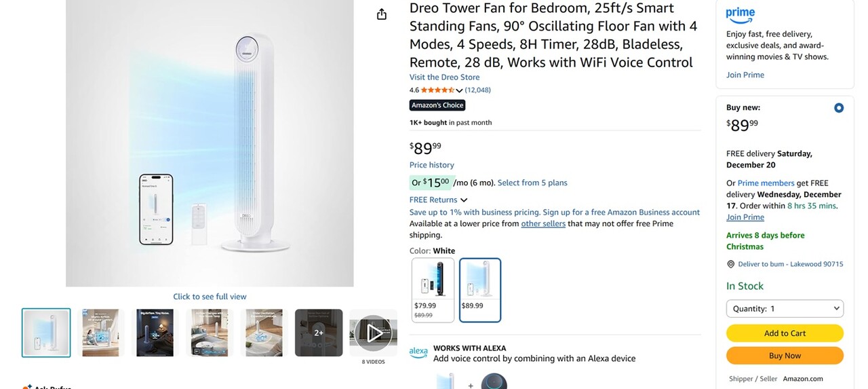Select the fan in living room thumbnail
868x389 pixels.
[210, 333]
